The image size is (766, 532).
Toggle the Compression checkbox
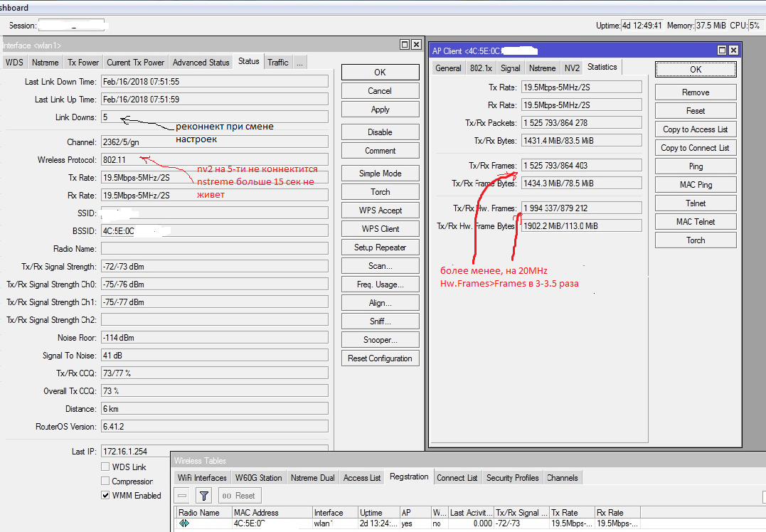(105, 482)
